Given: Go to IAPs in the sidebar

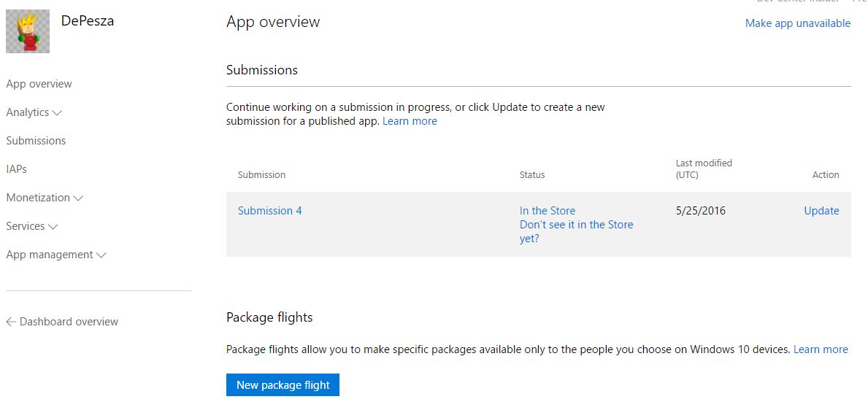Looking at the screenshot, I should 17,169.
